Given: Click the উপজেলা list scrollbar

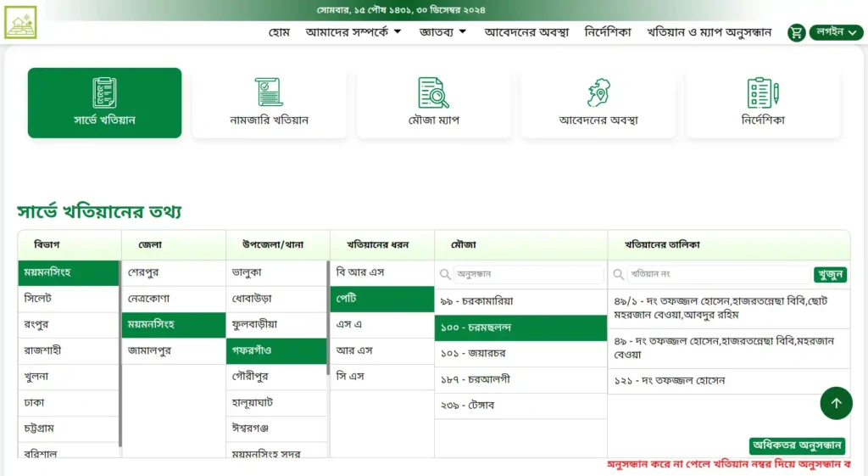Looking at the screenshot, I should [x=328, y=317].
